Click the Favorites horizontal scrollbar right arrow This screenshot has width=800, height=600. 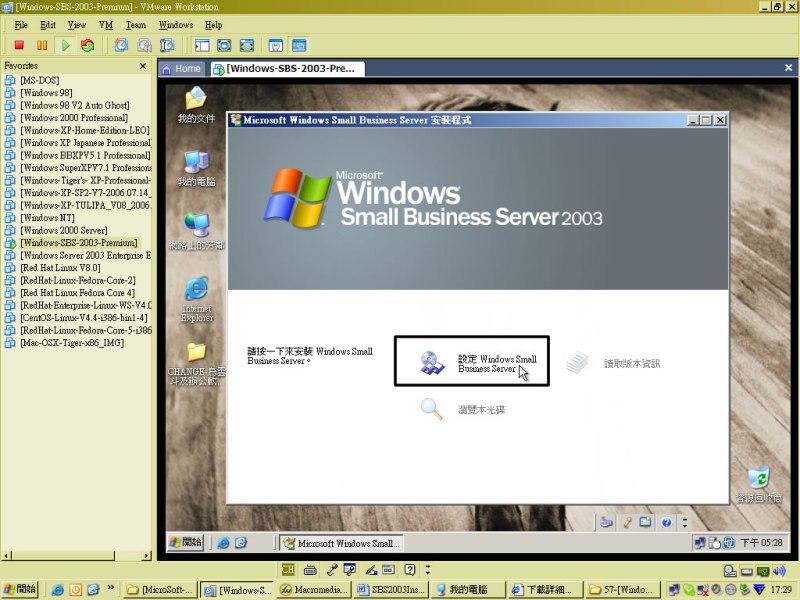[146, 556]
